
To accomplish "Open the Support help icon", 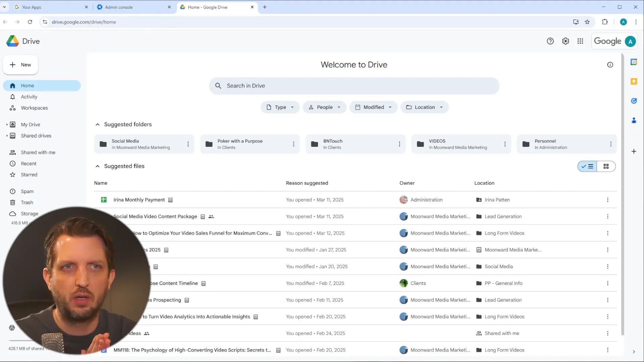I will click(x=550, y=41).
